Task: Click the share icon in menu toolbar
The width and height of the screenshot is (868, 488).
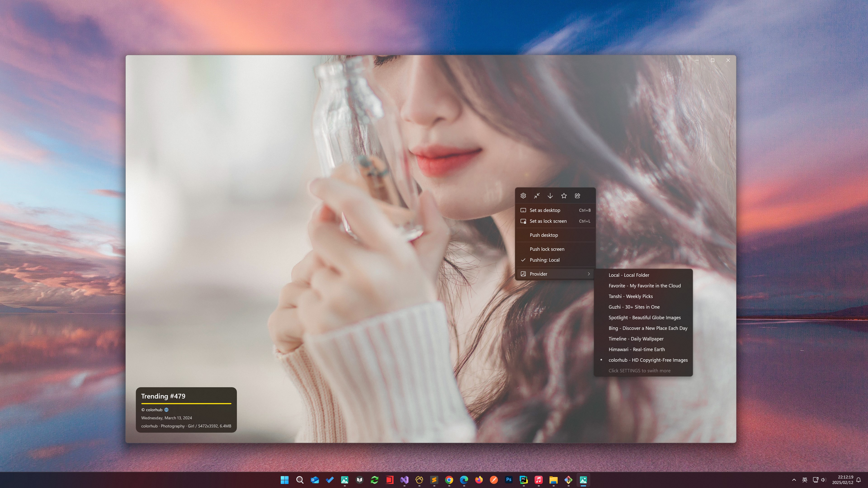Action: point(578,196)
